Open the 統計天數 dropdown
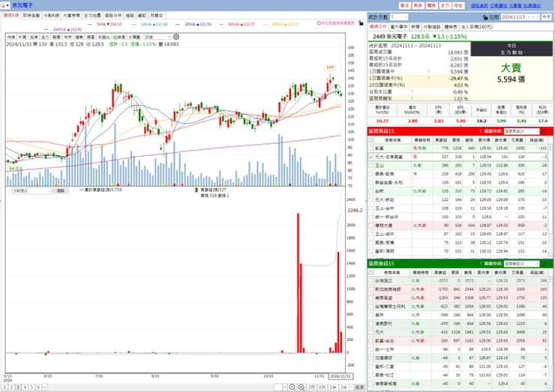Screen dimensions: 555x392 399,17
